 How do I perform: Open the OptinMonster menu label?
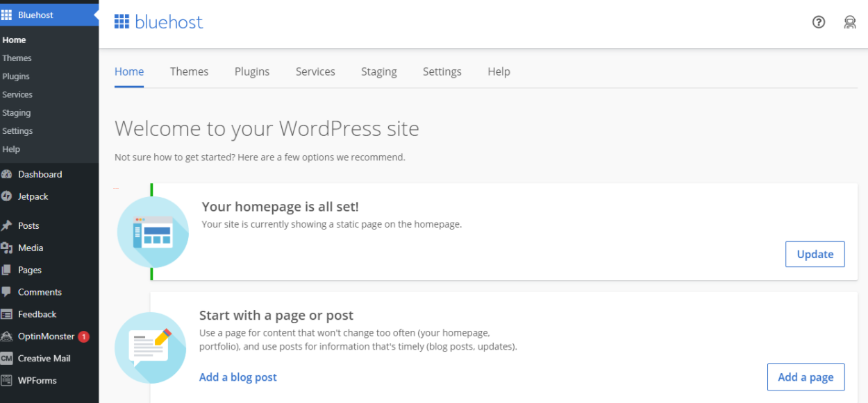(x=46, y=336)
